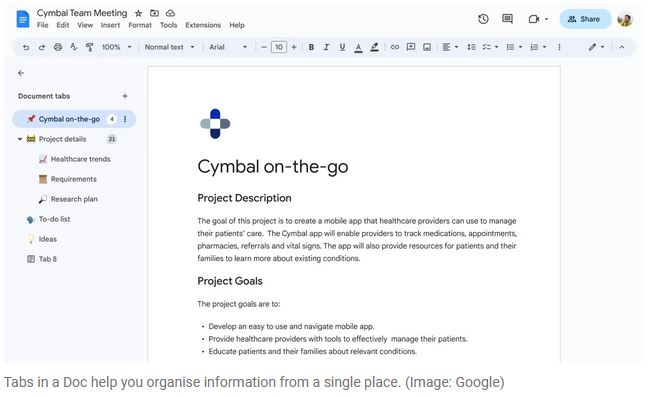Add a new document tab
Screen dimensions: 652x397
click(125, 96)
